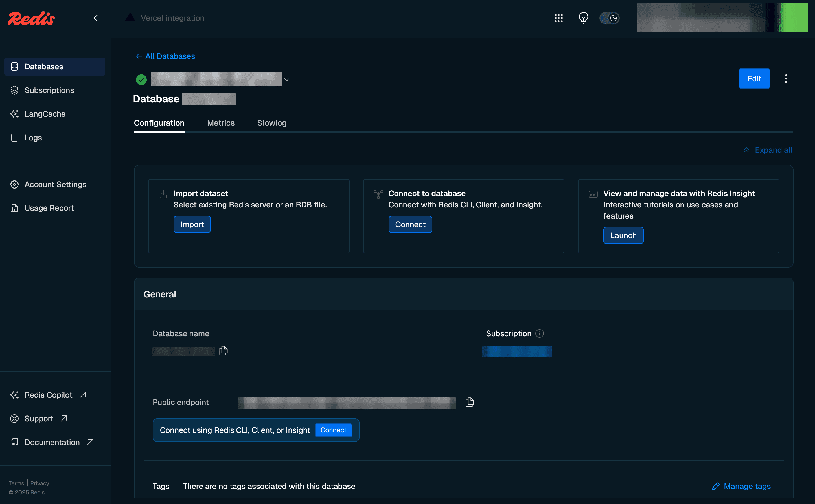
Task: Toggle dark mode in the top bar
Action: tap(609, 18)
